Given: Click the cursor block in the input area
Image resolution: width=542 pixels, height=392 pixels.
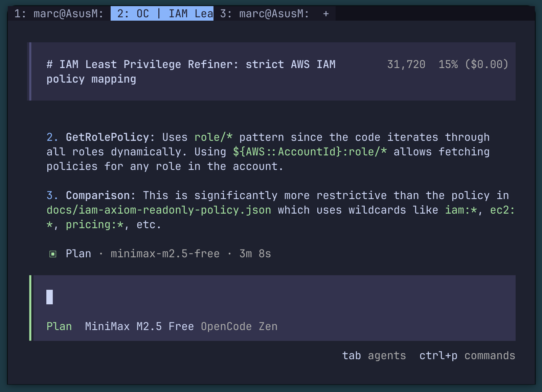Looking at the screenshot, I should (49, 297).
